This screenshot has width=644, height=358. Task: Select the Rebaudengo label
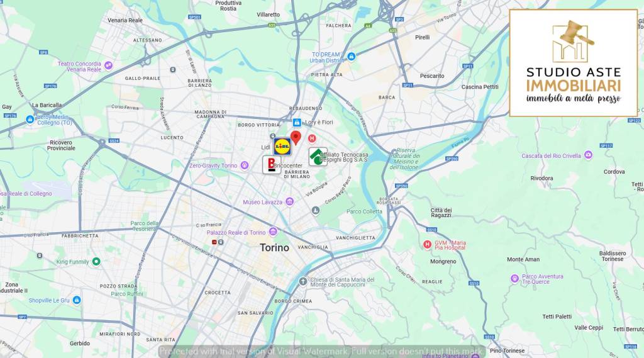306,108
